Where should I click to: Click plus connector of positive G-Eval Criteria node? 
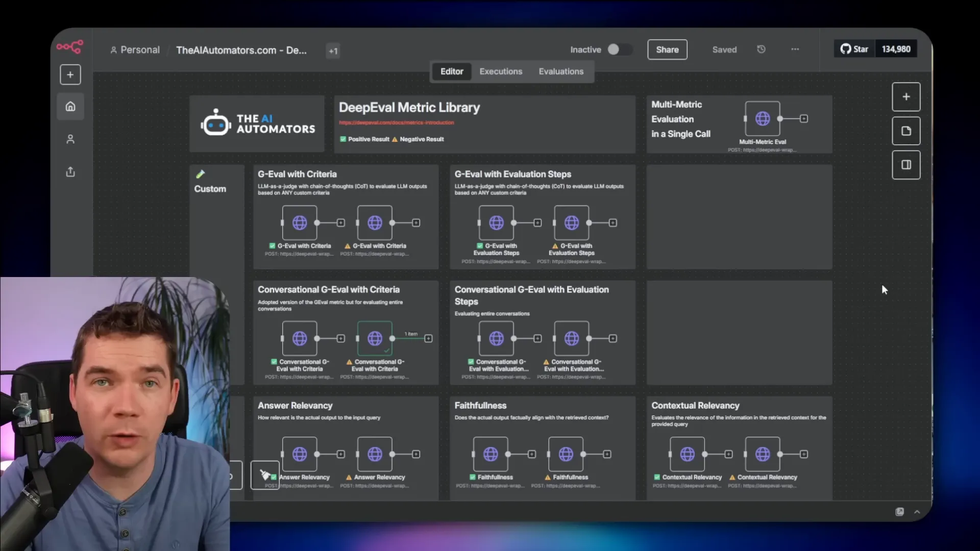pyautogui.click(x=341, y=223)
